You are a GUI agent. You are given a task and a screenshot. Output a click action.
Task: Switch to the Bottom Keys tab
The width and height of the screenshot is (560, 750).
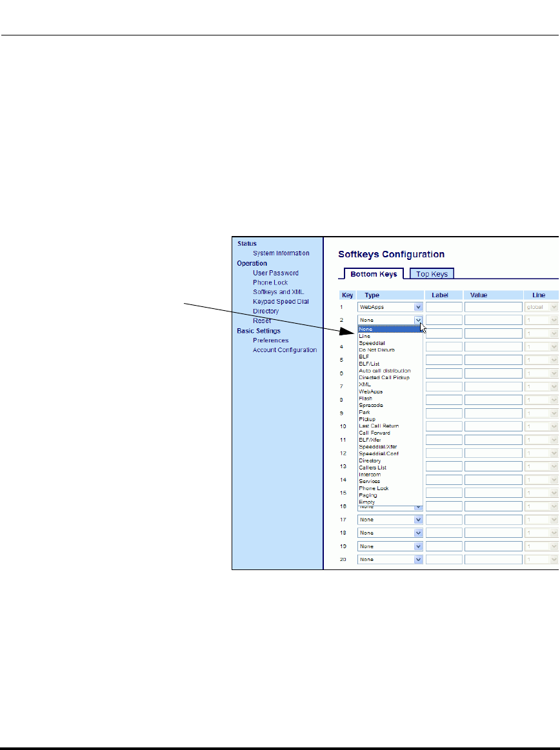tap(374, 274)
